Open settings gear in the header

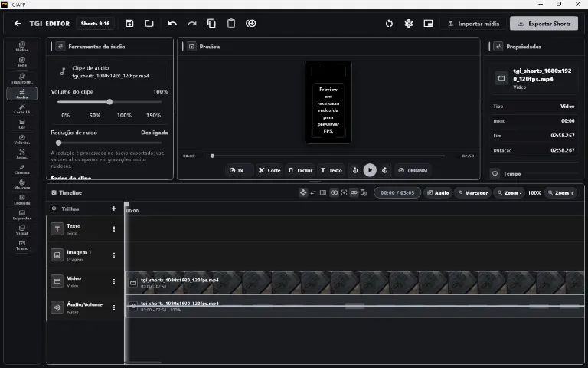click(x=409, y=23)
